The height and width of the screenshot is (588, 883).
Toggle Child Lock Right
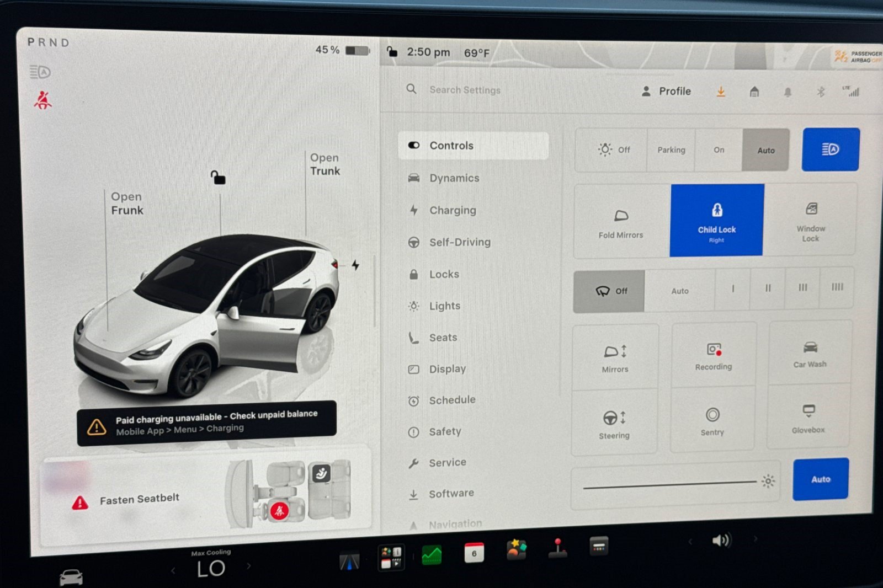tap(717, 221)
